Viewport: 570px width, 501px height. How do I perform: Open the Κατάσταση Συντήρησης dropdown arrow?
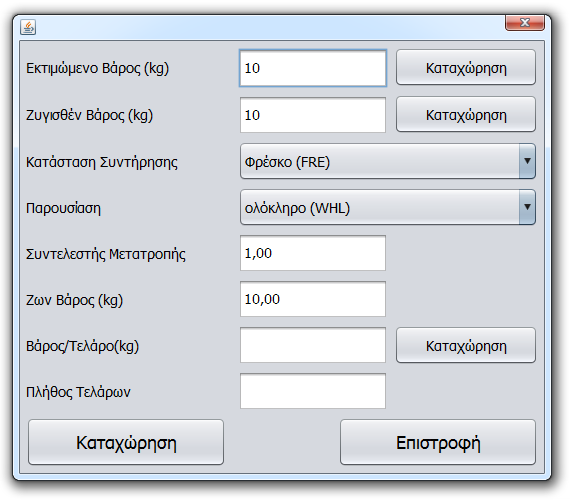coord(527,161)
